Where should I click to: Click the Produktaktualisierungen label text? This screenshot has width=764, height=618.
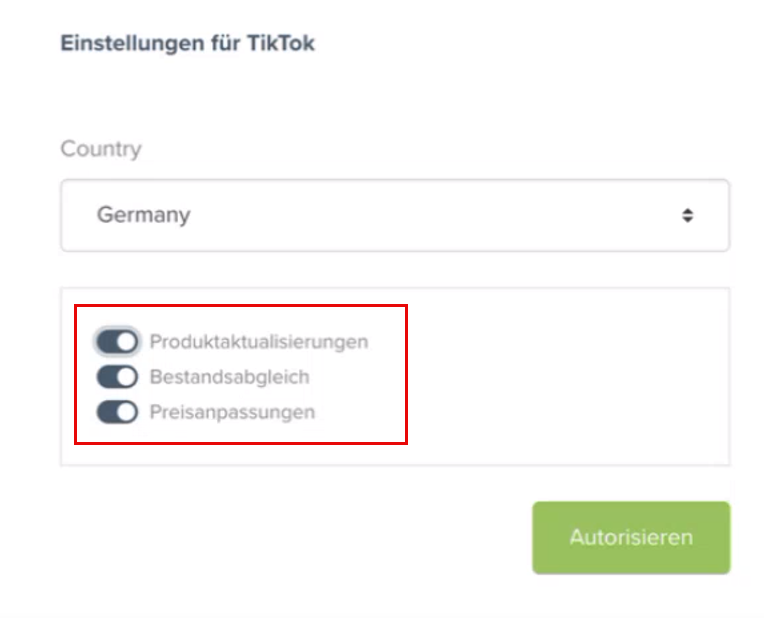(x=259, y=342)
